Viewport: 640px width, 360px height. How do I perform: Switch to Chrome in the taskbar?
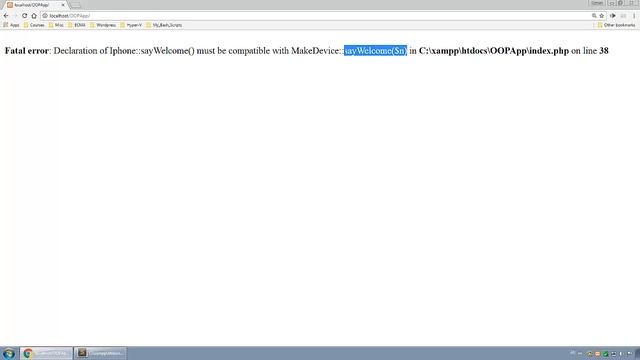(x=46, y=353)
